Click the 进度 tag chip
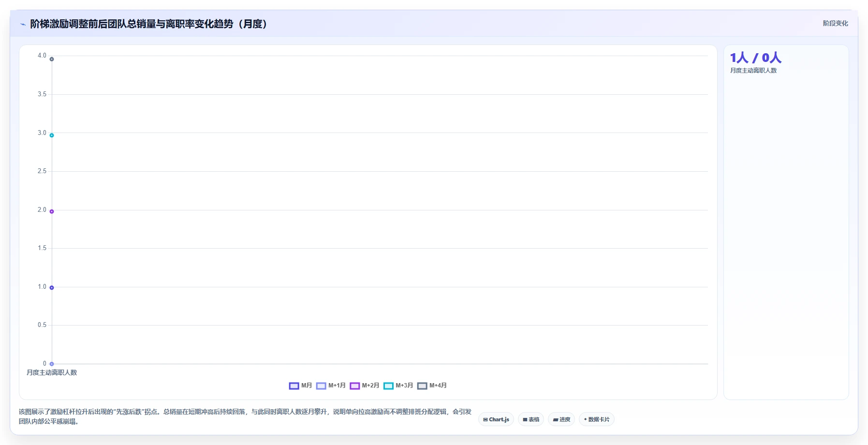Image resolution: width=868 pixels, height=445 pixels. [561, 419]
